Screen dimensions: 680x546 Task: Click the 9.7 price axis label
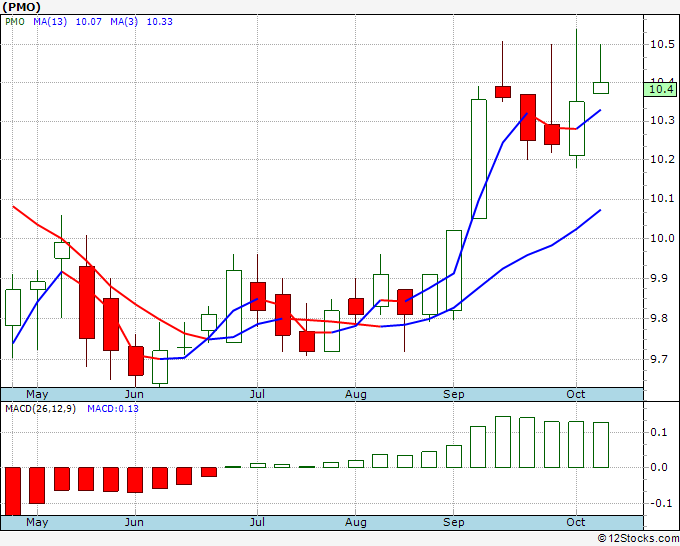tap(659, 359)
